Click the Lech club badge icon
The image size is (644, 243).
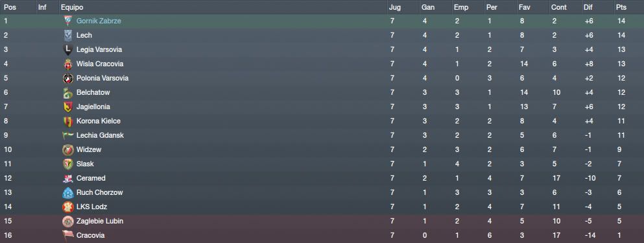[x=67, y=35]
